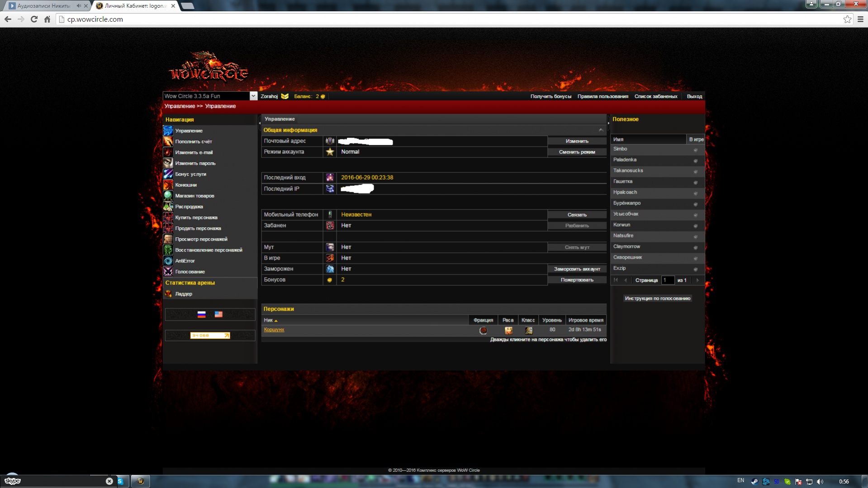Click the AntiError swirl icon

[x=168, y=261]
